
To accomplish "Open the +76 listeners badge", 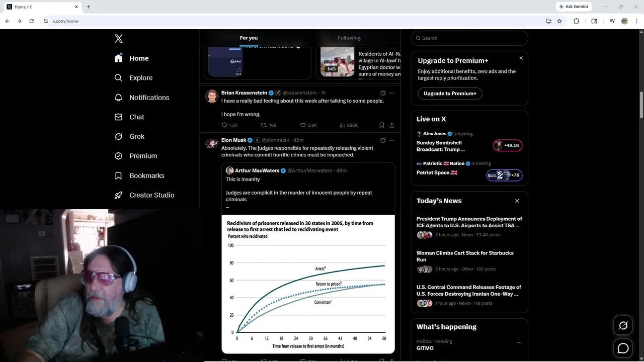I will point(504,175).
